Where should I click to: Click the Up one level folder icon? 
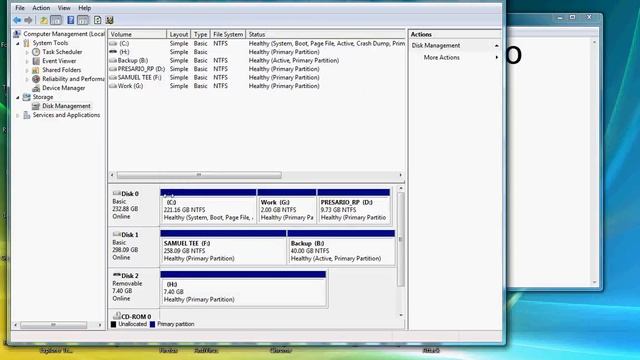tap(44, 20)
